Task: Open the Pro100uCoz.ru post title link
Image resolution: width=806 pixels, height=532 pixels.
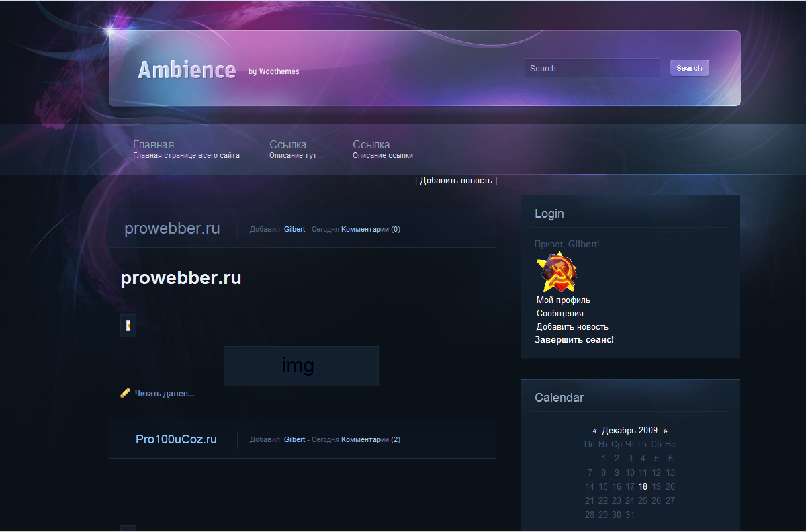Action: point(176,439)
